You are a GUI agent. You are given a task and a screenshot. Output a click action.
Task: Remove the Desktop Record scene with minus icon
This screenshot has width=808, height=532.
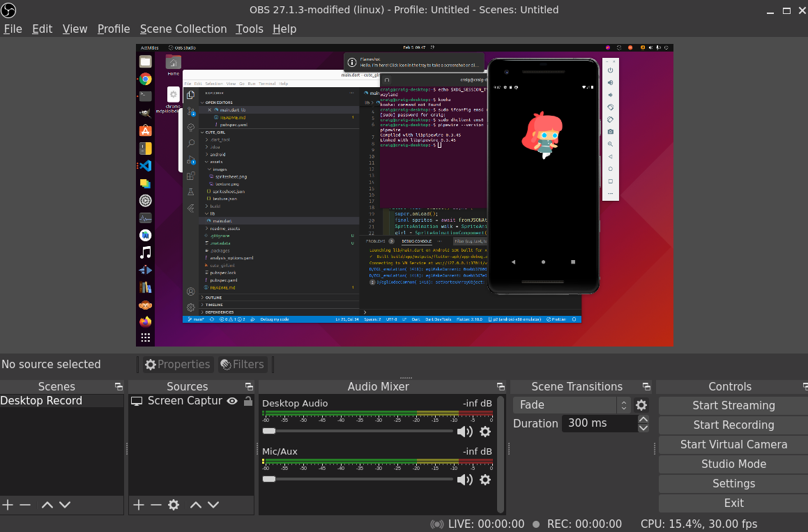(x=25, y=505)
